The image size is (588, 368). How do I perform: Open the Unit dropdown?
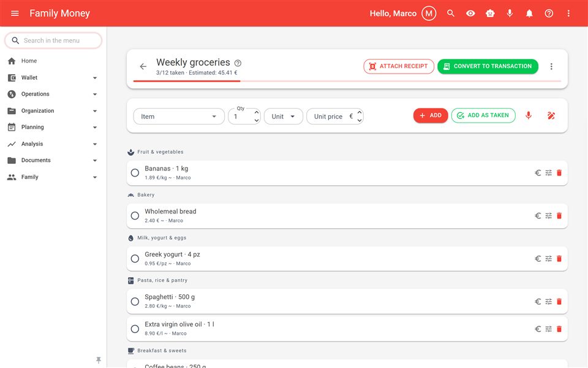(283, 117)
